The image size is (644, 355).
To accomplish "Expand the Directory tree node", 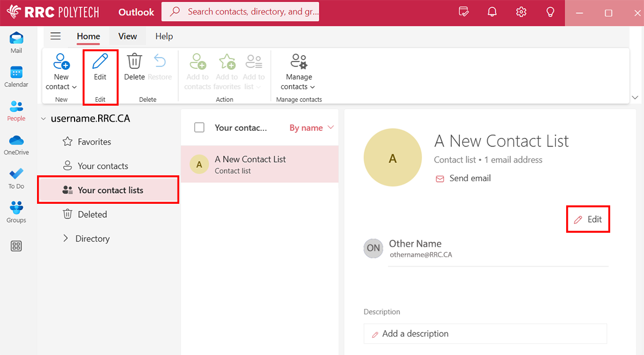I will tap(65, 239).
